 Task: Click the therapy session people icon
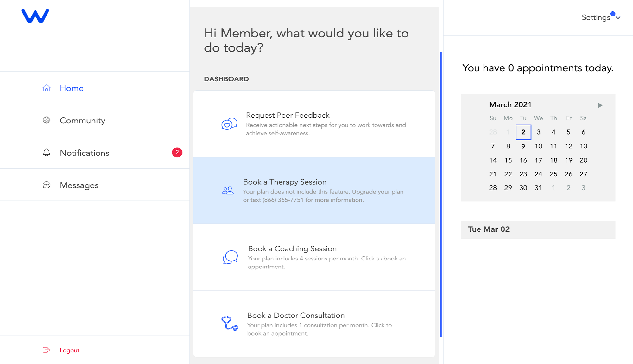[228, 190]
